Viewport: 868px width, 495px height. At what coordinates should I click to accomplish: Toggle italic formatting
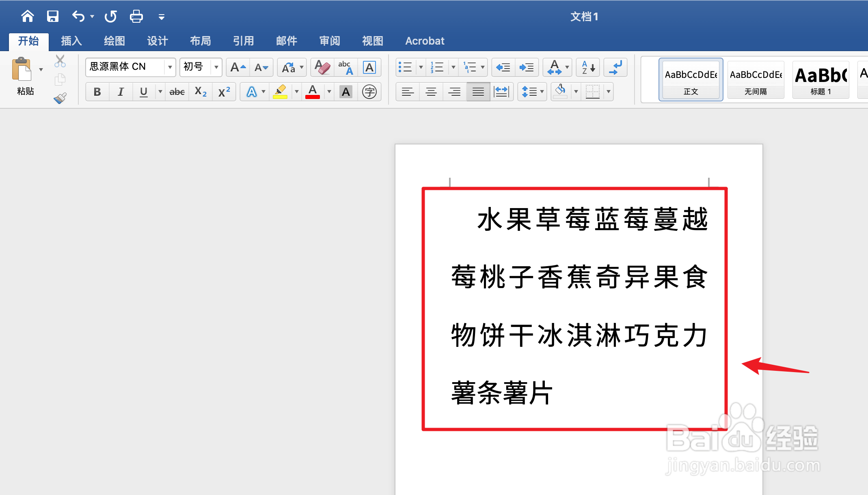[x=121, y=92]
